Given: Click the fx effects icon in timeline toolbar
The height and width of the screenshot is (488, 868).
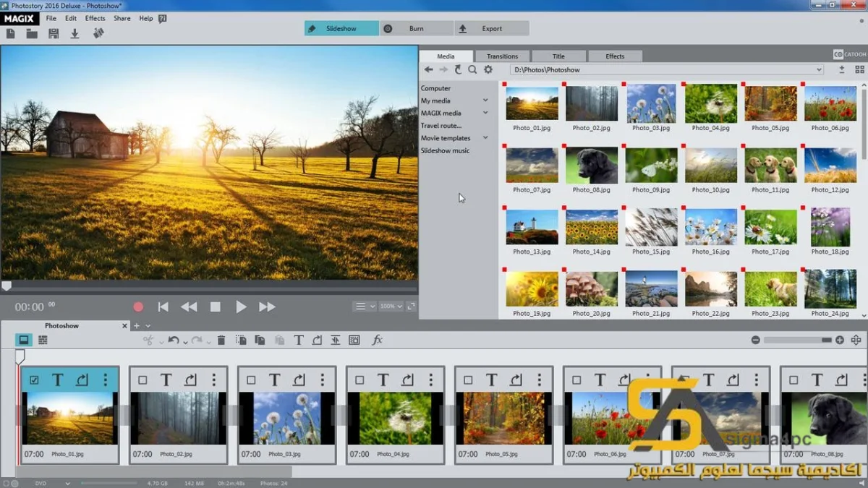Looking at the screenshot, I should pyautogui.click(x=377, y=340).
